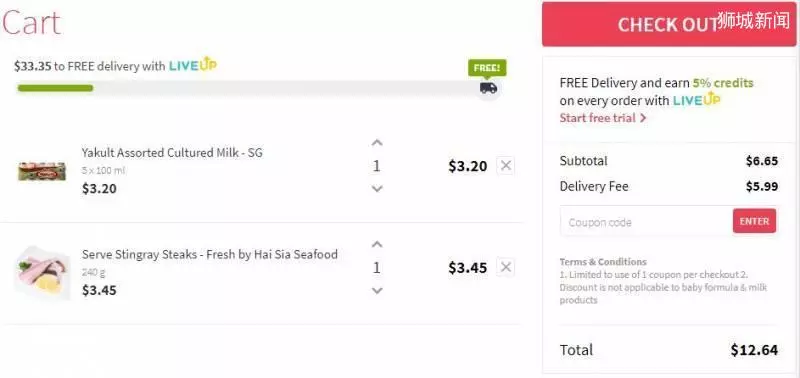
Task: Decrease Stingray Steaks quantity with down arrow
Action: coord(377,291)
